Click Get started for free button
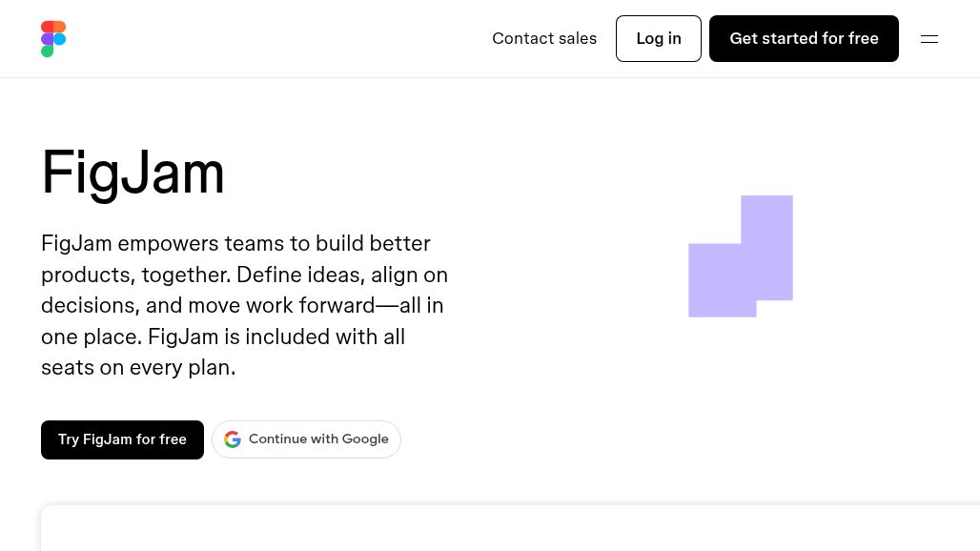 pos(804,39)
